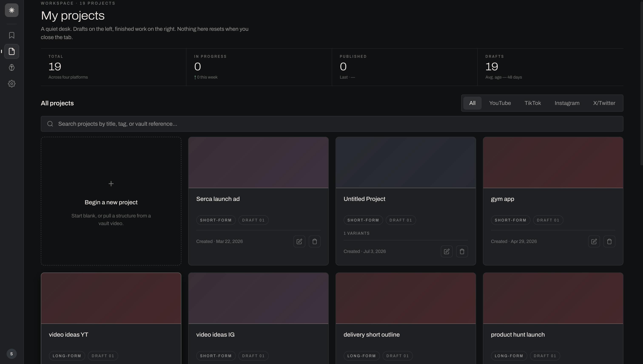Click the 1 VARIANTS label on Untitled Project
Screen dimensions: 643x364
(356, 233)
